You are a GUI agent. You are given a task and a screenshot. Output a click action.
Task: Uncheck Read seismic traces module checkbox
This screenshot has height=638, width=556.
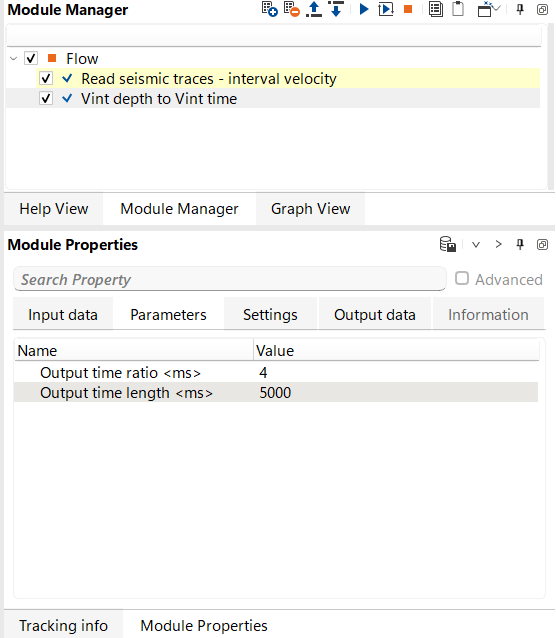pyautogui.click(x=46, y=78)
